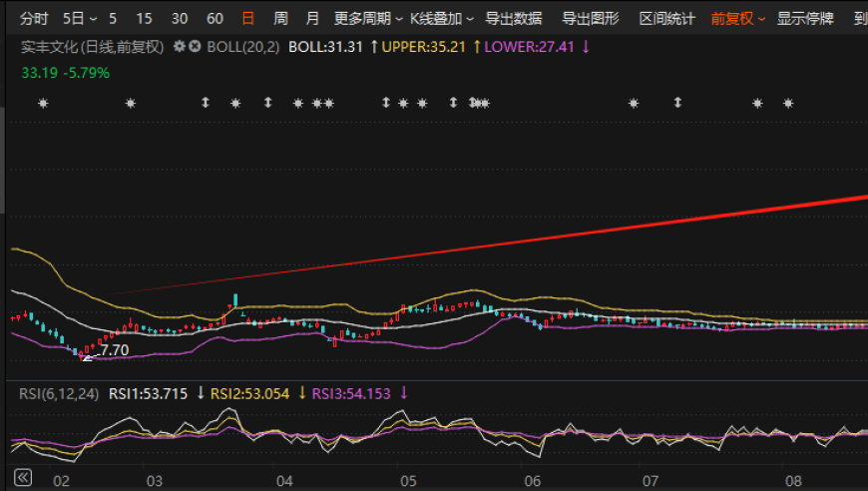Click the 7.70 low price label
868x491 pixels.
[115, 350]
